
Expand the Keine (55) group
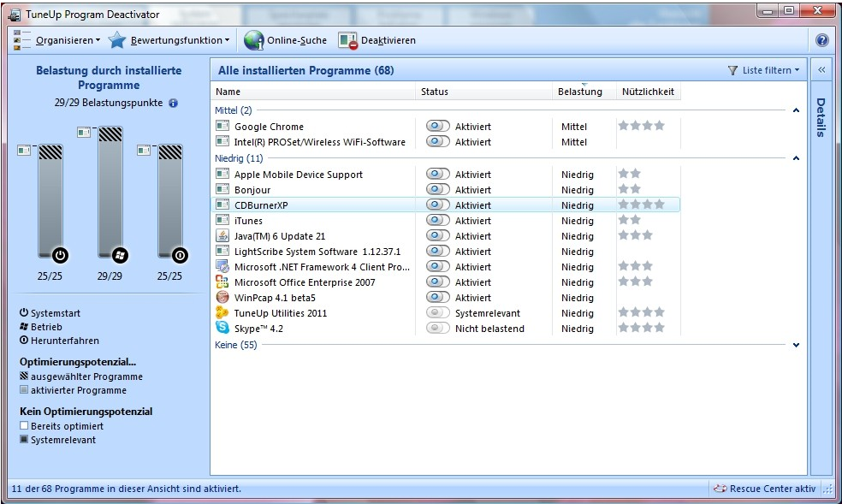tap(796, 345)
